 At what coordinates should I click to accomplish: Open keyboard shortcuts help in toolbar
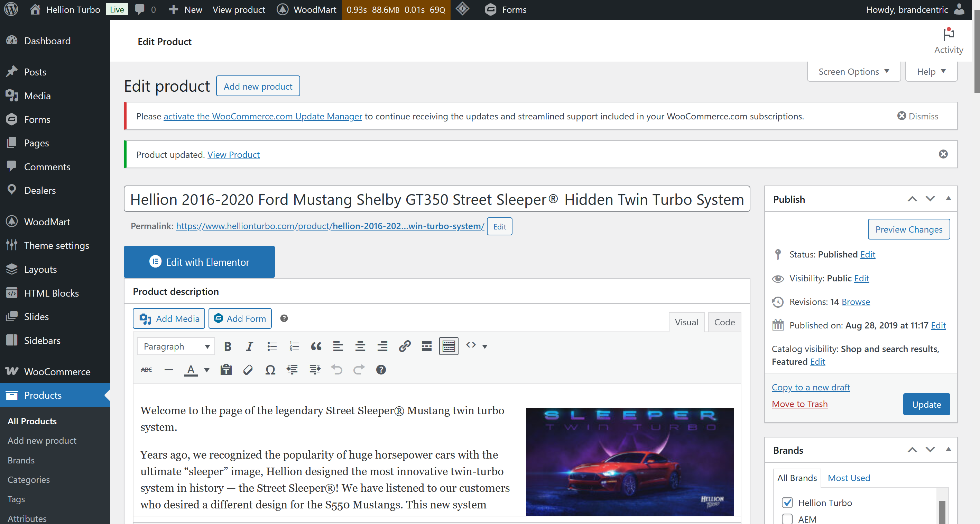pyautogui.click(x=381, y=369)
